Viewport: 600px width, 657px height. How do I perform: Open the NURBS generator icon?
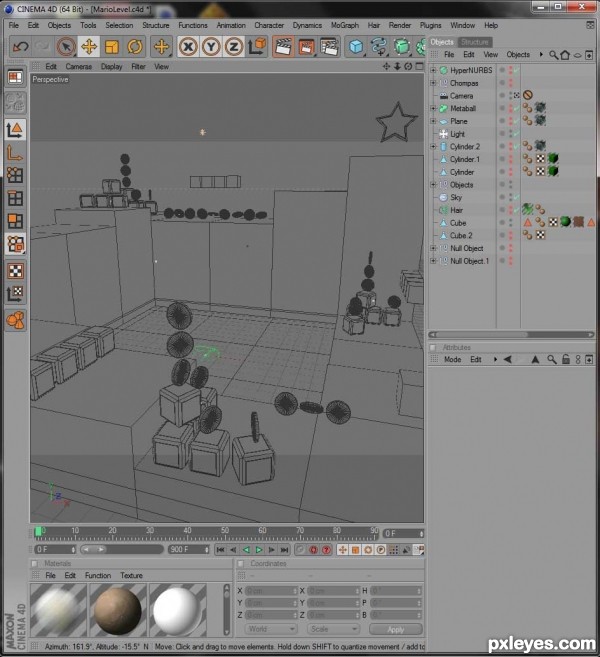(402, 47)
